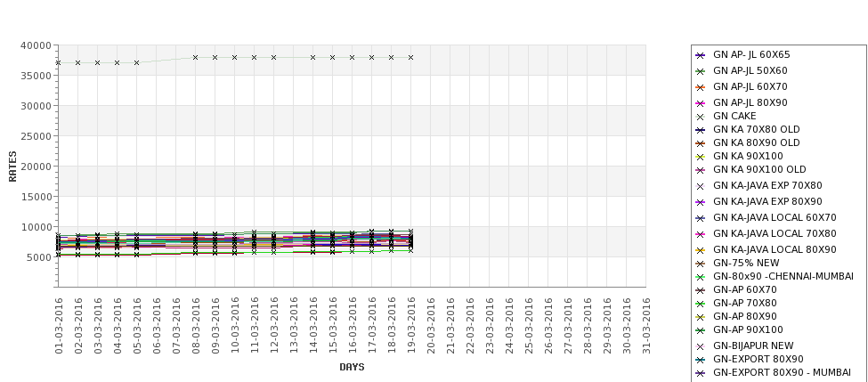Click the GN-AP 70X80 legend marker
Screen dimensions: 868x382
[701, 304]
